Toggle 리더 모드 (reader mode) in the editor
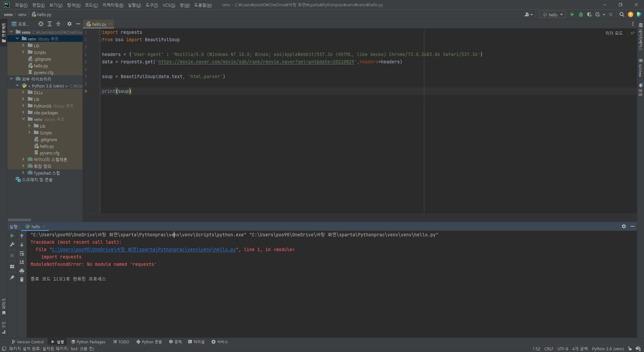 [x=614, y=33]
